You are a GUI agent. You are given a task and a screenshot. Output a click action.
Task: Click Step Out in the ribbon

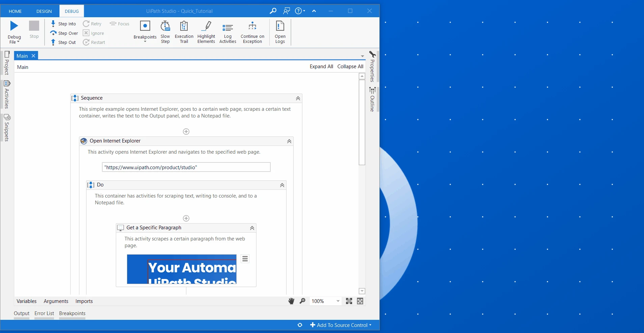click(63, 42)
